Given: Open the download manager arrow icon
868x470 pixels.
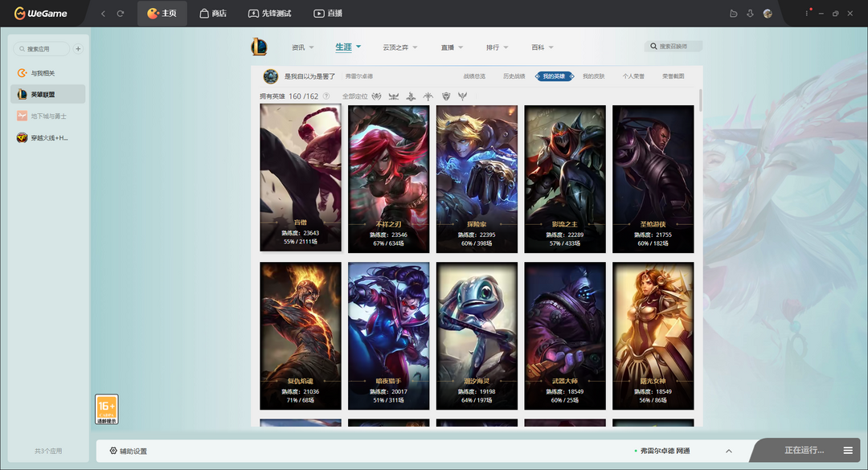Looking at the screenshot, I should click(750, 14).
